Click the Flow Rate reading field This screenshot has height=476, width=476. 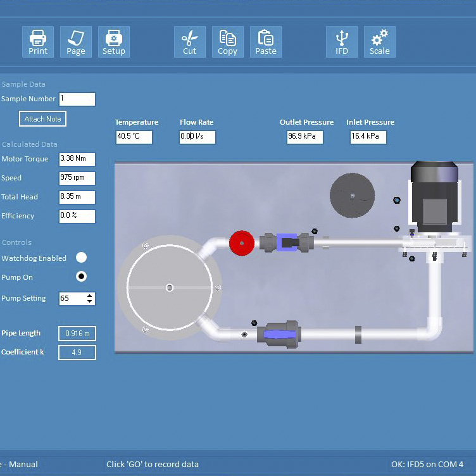click(x=197, y=137)
